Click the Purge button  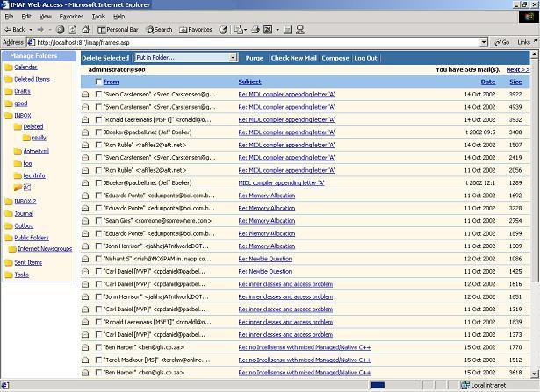click(x=254, y=58)
